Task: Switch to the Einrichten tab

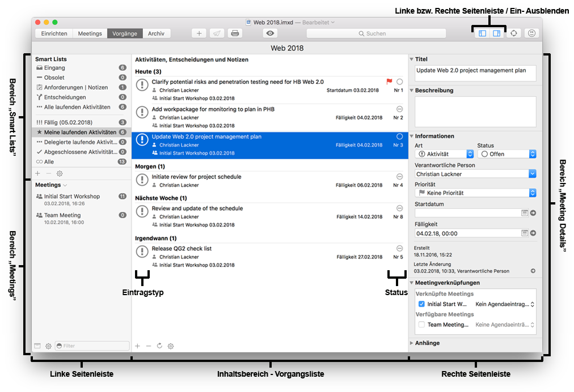Action: coord(54,33)
